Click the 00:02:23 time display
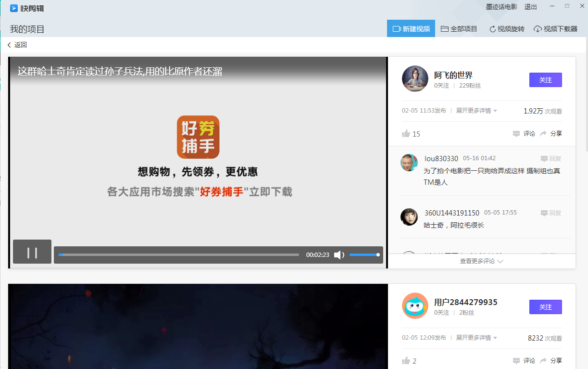Screen dimensions: 588x369 tap(318, 255)
